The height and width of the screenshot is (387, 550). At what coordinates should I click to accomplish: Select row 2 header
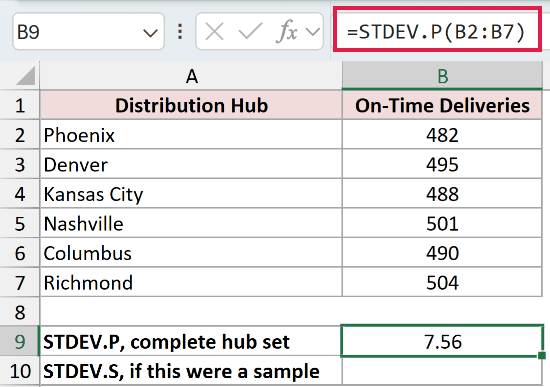[20, 135]
